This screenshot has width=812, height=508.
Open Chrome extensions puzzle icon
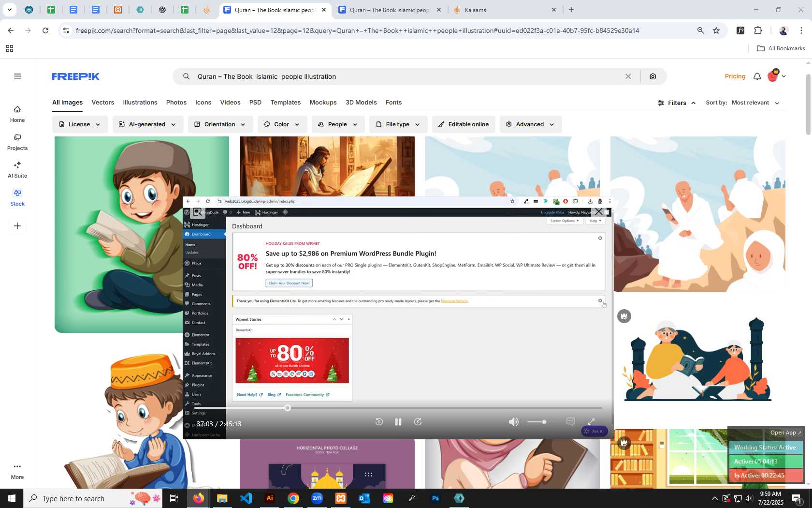pyautogui.click(x=758, y=30)
